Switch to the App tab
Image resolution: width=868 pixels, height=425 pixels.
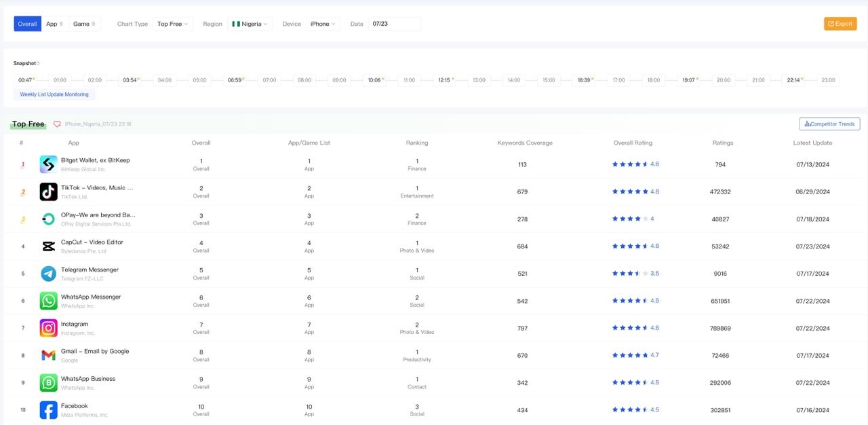[54, 23]
